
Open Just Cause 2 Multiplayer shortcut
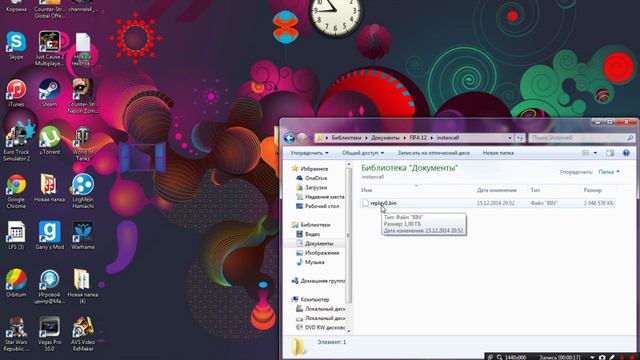tap(49, 48)
